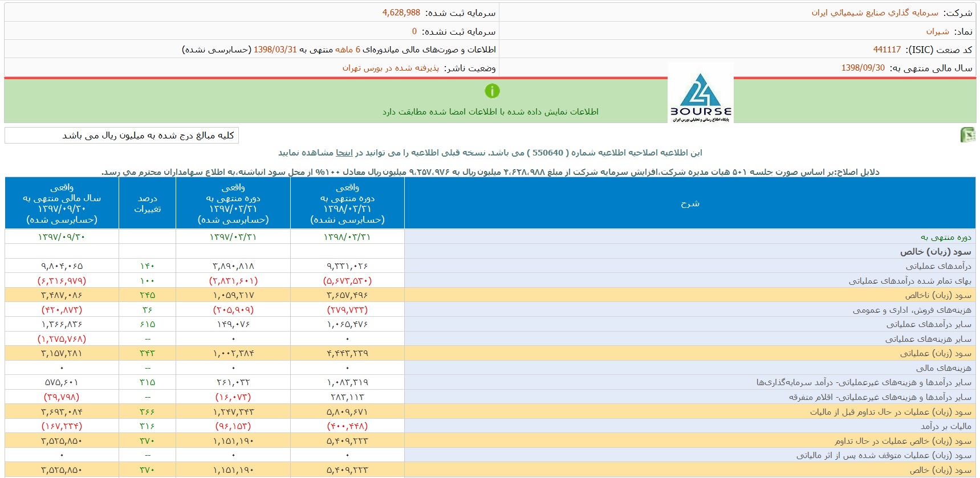Viewport: 980px width, 478px height.
Task: Click the fiscal year 1397/09/30 column header
Action: (x=62, y=203)
